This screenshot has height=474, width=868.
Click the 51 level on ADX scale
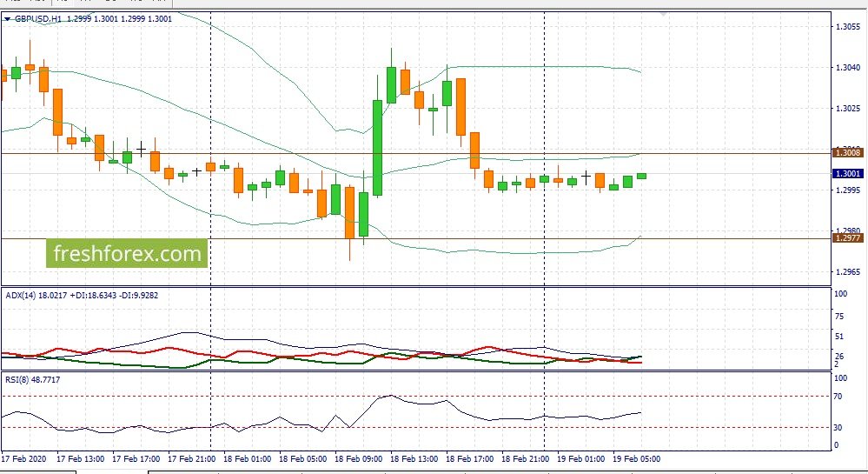tap(840, 336)
